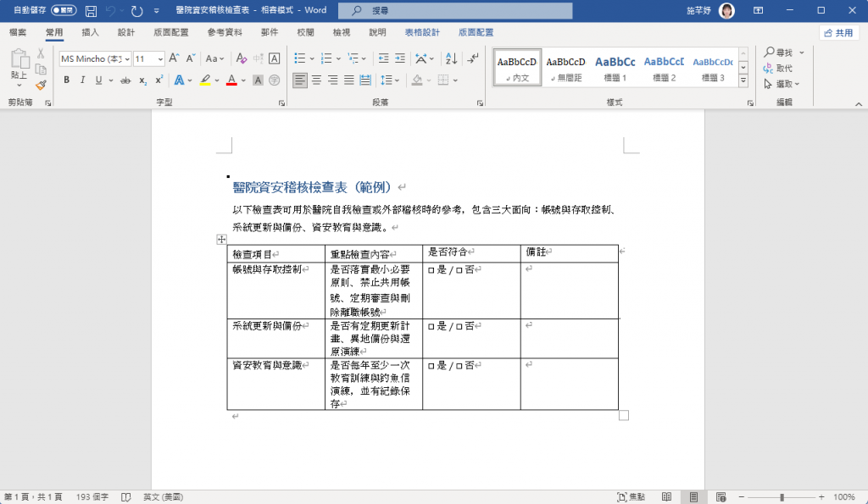The width and height of the screenshot is (868, 504).
Task: Open the Table Design tab
Action: [x=422, y=32]
